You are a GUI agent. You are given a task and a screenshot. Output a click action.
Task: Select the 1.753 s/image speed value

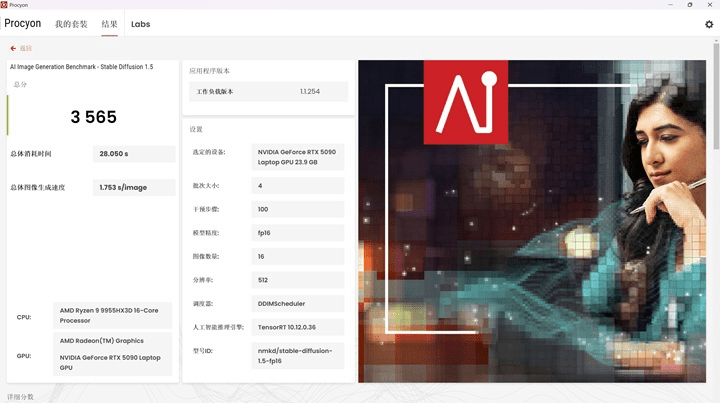134,187
